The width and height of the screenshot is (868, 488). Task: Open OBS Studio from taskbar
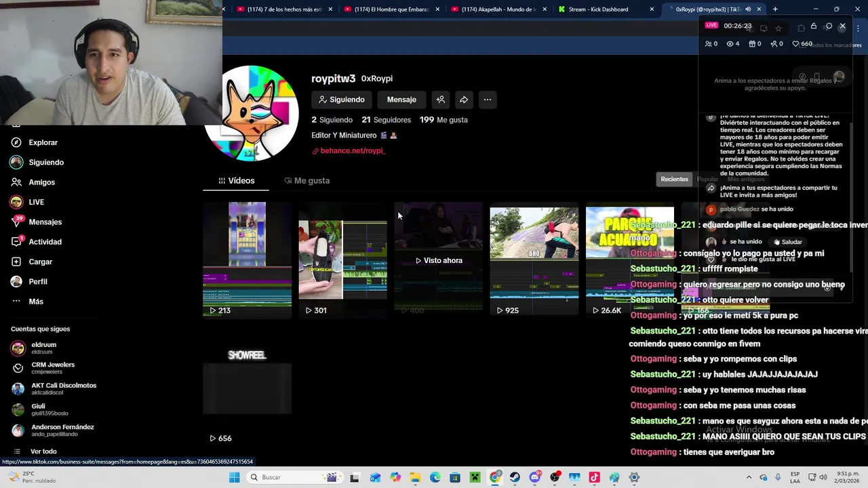tap(555, 477)
